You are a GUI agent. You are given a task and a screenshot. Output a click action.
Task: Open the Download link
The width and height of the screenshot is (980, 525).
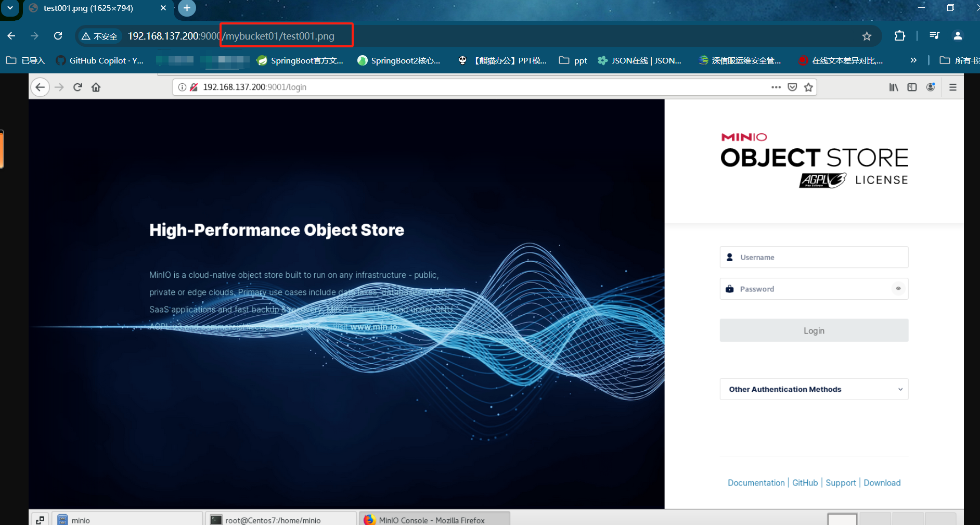coord(882,483)
